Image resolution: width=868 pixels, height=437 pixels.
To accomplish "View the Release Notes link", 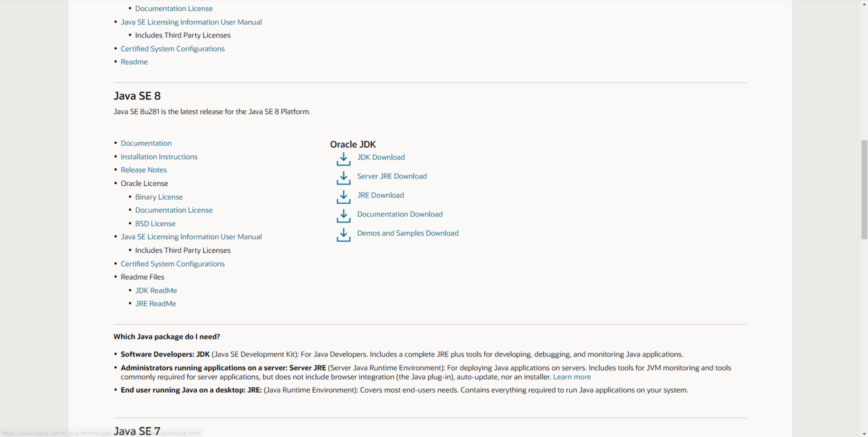I will (143, 170).
